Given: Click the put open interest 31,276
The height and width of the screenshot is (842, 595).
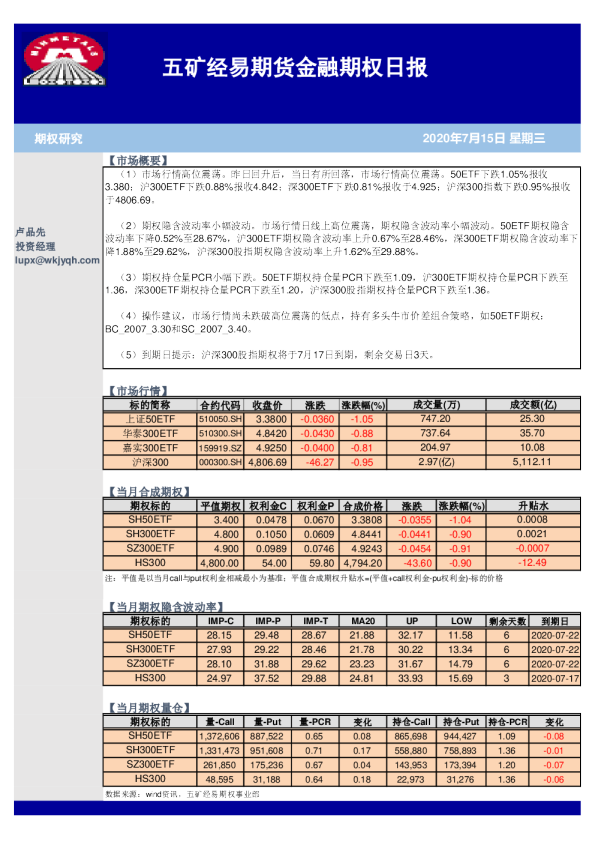Looking at the screenshot, I should click(460, 780).
